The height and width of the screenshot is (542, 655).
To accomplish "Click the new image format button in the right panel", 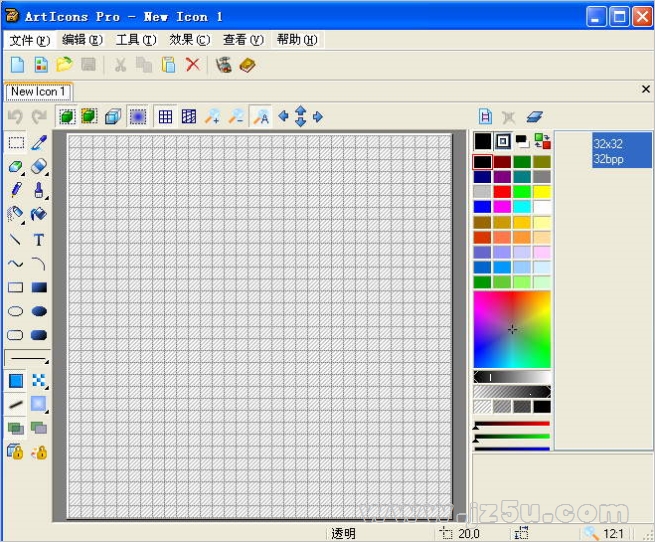I will click(x=485, y=117).
